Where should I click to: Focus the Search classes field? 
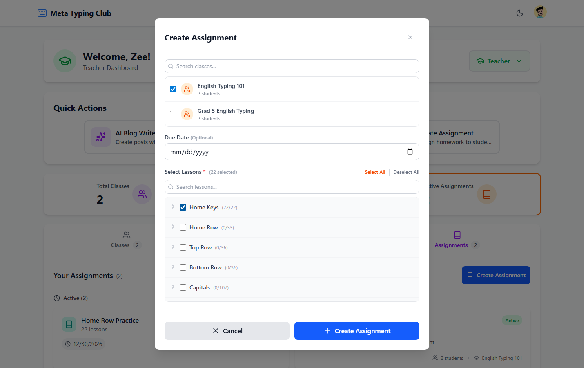click(292, 66)
